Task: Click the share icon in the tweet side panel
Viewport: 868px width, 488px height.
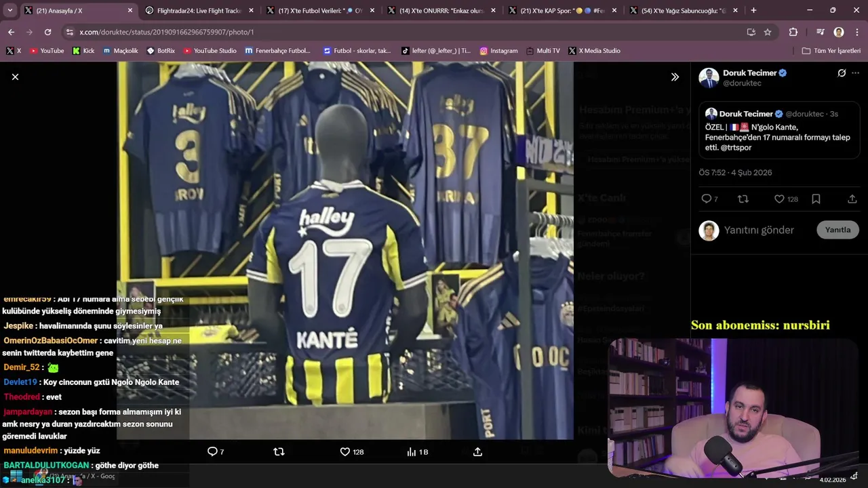Action: [x=852, y=199]
